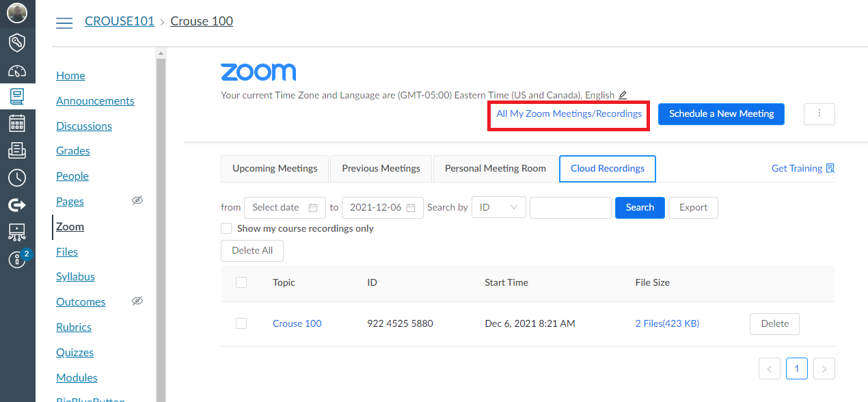Select the Crouse 100 recording checkbox

point(241,323)
